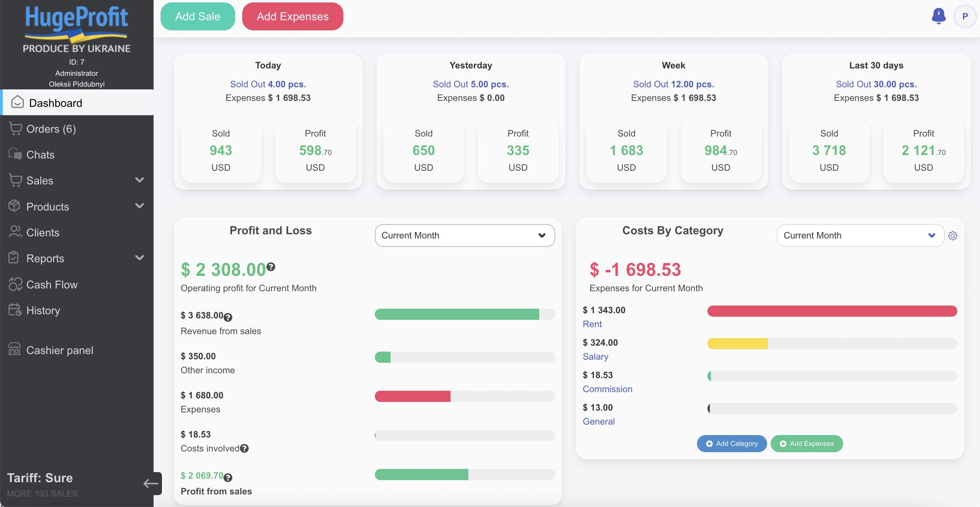Image resolution: width=980 pixels, height=507 pixels.
Task: Collapse sidebar with the left arrow
Action: pyautogui.click(x=151, y=483)
